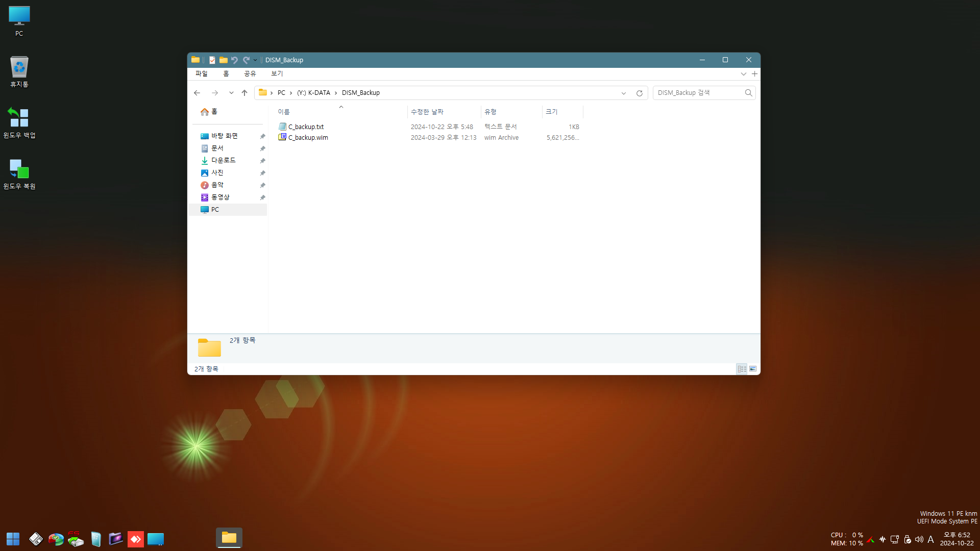
Task: Click the search magnifier icon
Action: point(748,93)
